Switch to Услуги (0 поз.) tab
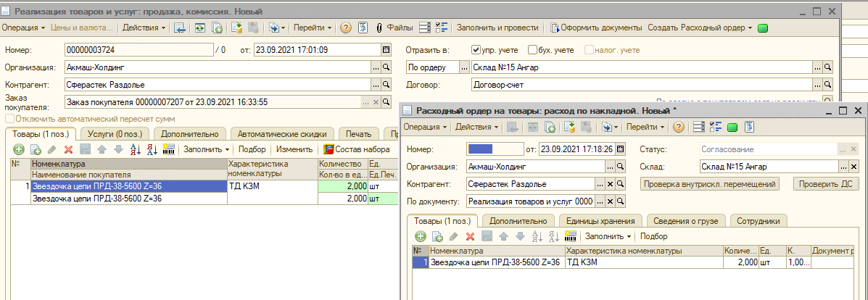Screen dimensions: 868x300 point(115,133)
